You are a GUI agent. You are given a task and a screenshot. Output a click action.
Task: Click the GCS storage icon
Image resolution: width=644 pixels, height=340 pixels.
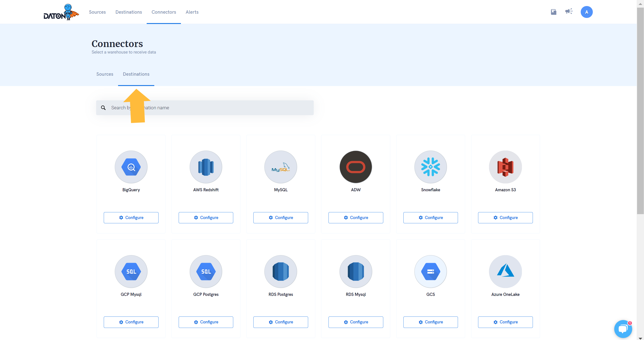click(x=430, y=271)
